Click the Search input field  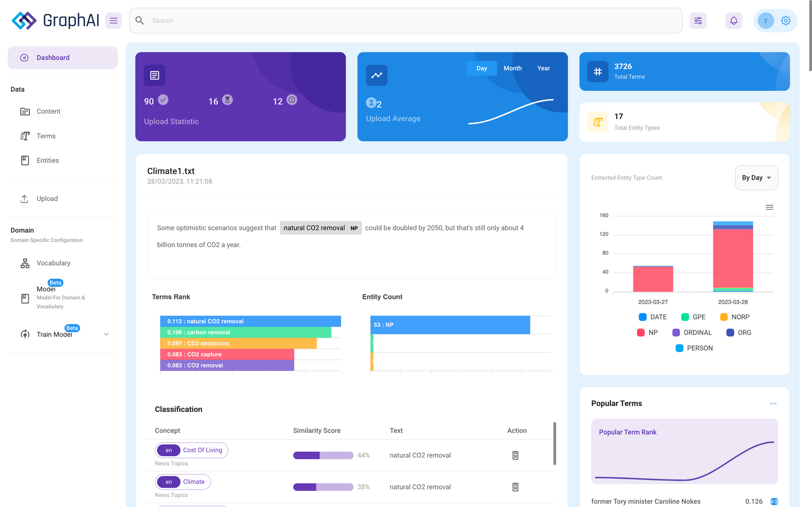406,20
